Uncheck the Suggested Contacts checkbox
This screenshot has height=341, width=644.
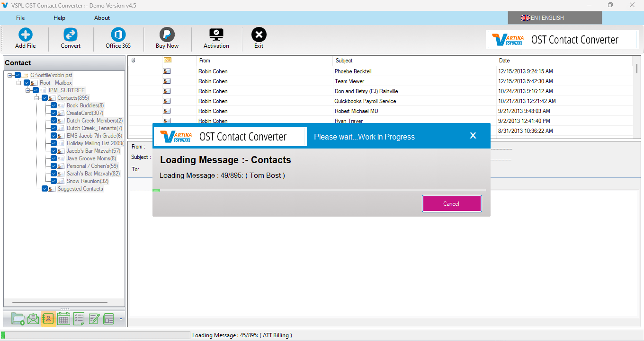(x=45, y=189)
